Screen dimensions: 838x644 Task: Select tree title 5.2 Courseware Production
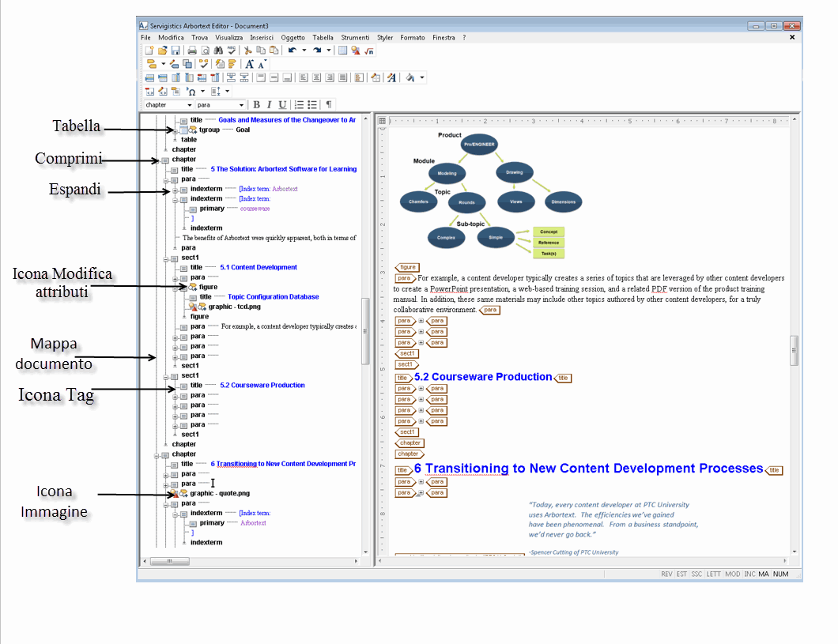click(262, 386)
